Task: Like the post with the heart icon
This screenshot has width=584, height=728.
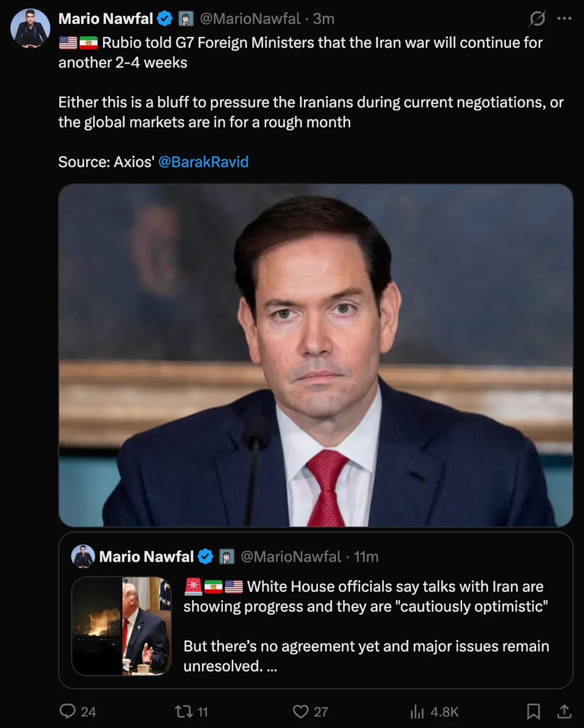Action: (301, 711)
